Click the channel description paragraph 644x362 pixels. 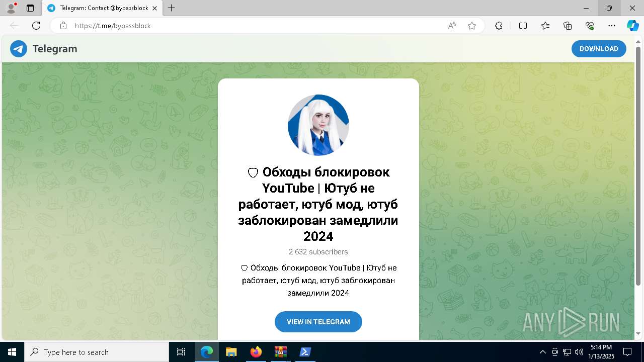tap(318, 280)
